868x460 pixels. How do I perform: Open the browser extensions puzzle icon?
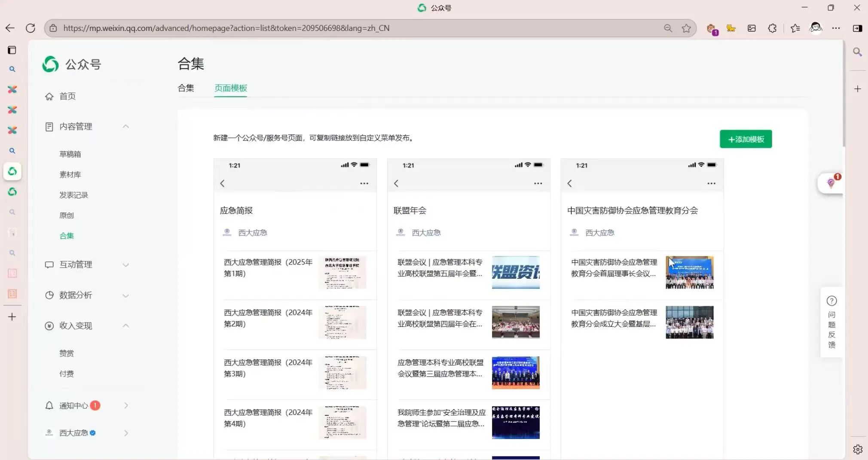pos(772,28)
